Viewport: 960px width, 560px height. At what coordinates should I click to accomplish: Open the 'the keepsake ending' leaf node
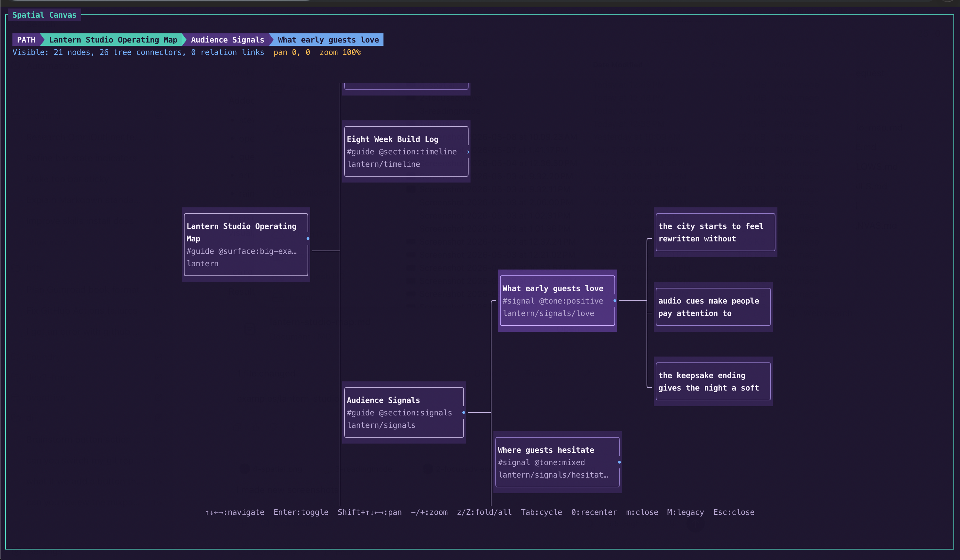click(713, 381)
